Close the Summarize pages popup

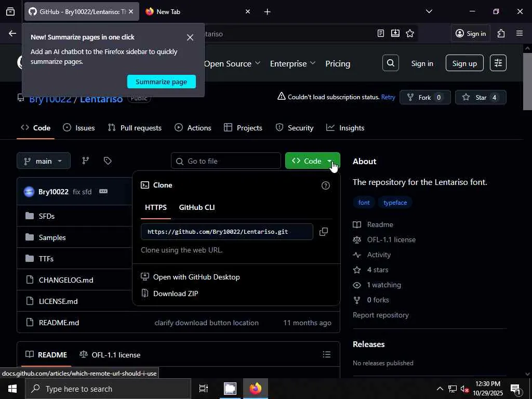pos(190,37)
